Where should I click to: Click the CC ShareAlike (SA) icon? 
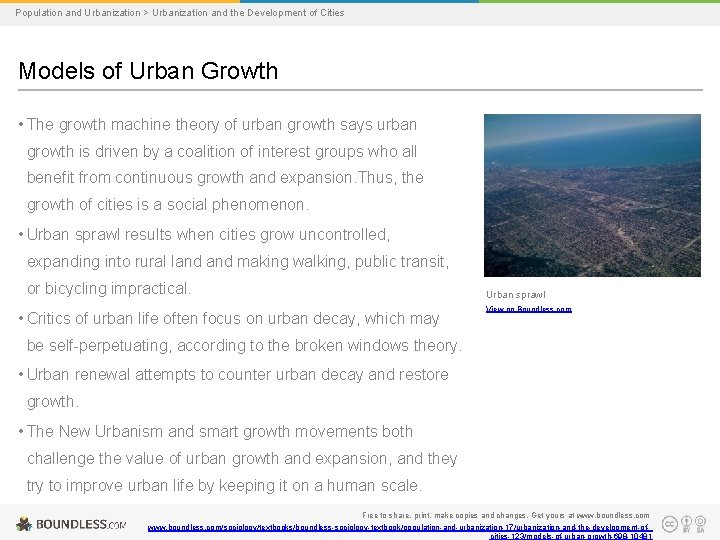click(700, 523)
